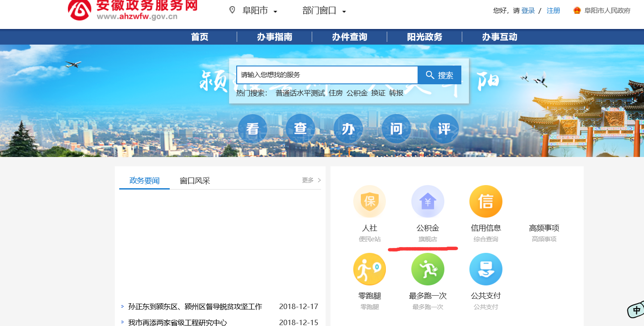644x326 pixels.
Task: Select hot search term 普通话水平测试
Action: pyautogui.click(x=300, y=93)
